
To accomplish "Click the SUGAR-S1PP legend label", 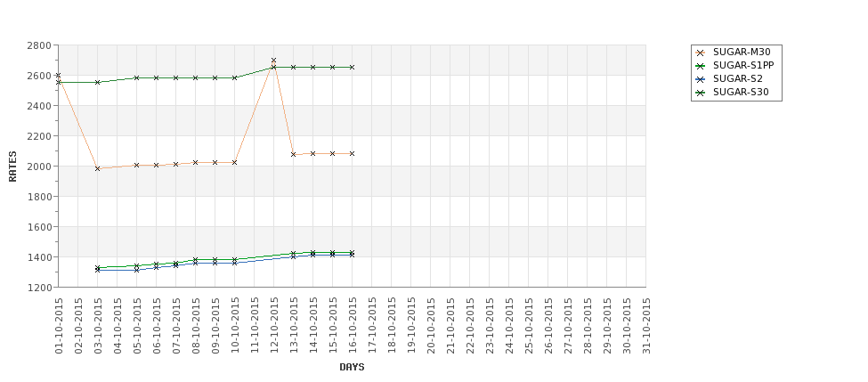I will 743,66.
